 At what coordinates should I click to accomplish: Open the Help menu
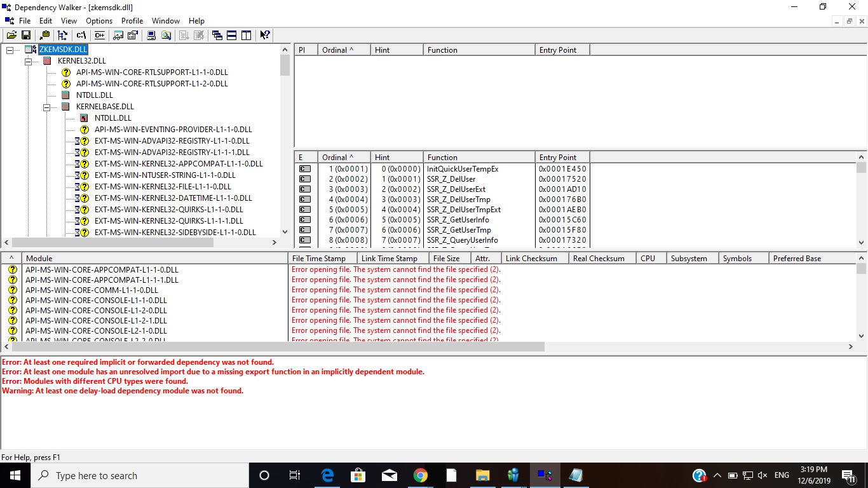click(197, 21)
